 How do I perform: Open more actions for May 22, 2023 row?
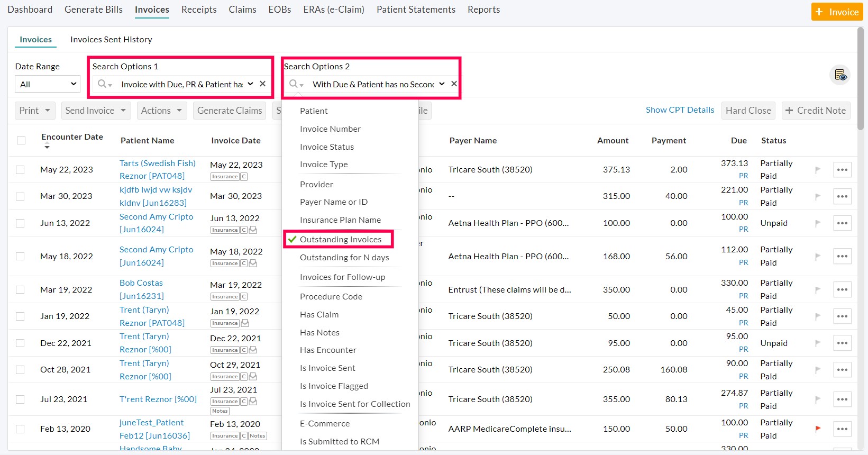[842, 170]
